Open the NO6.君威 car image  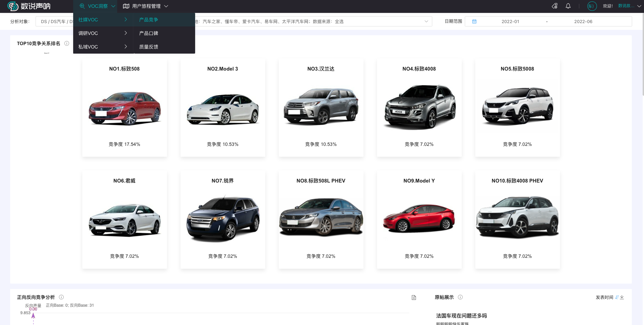125,220
